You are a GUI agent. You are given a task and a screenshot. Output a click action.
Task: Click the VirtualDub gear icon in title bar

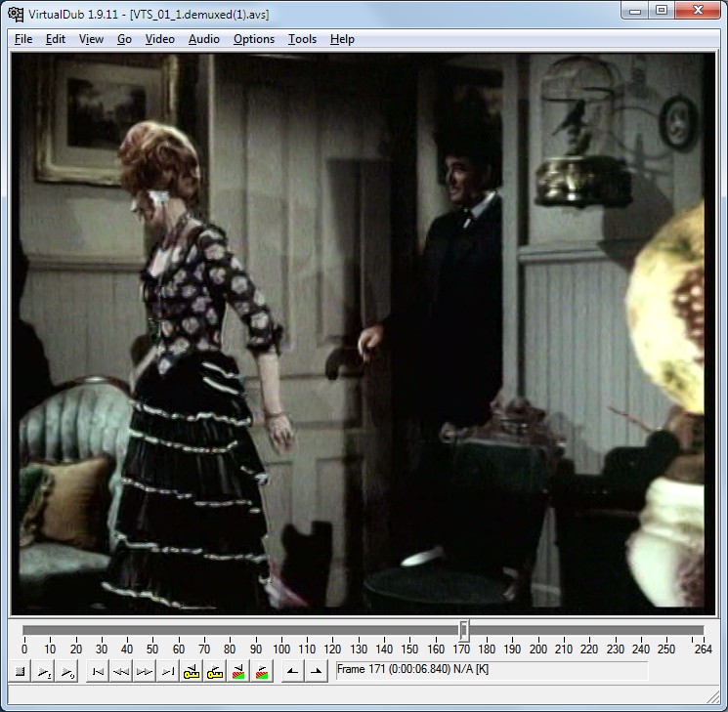tap(16, 14)
